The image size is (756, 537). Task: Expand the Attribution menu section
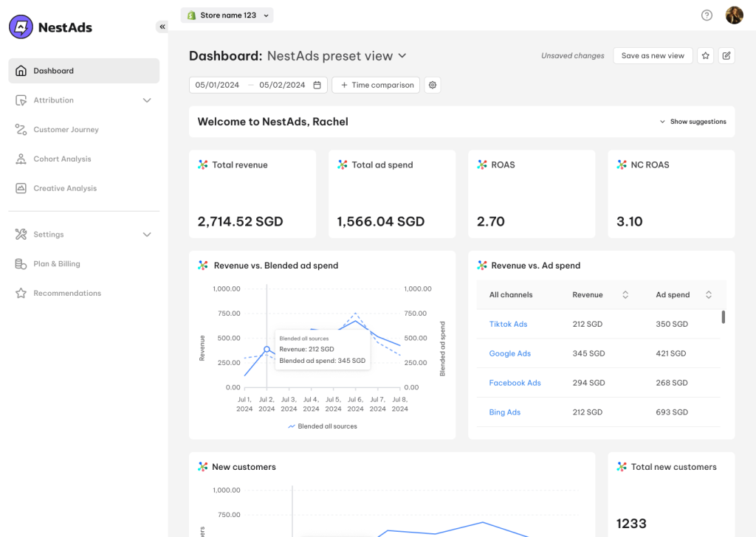[147, 100]
